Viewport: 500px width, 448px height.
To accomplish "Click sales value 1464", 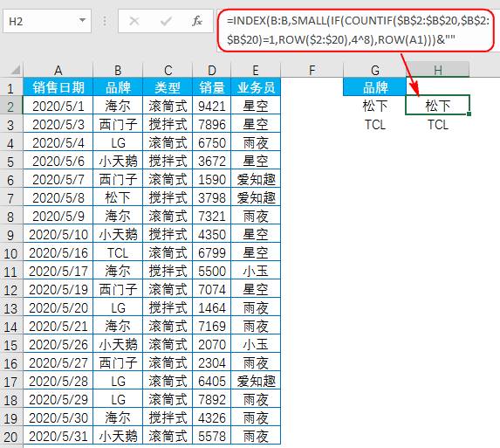I will 212,307.
